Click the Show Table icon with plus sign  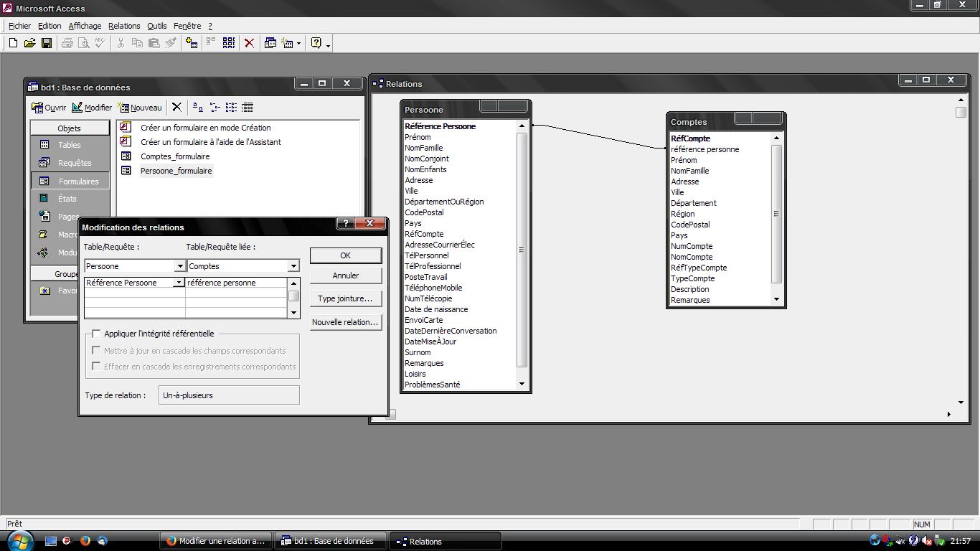(x=191, y=43)
